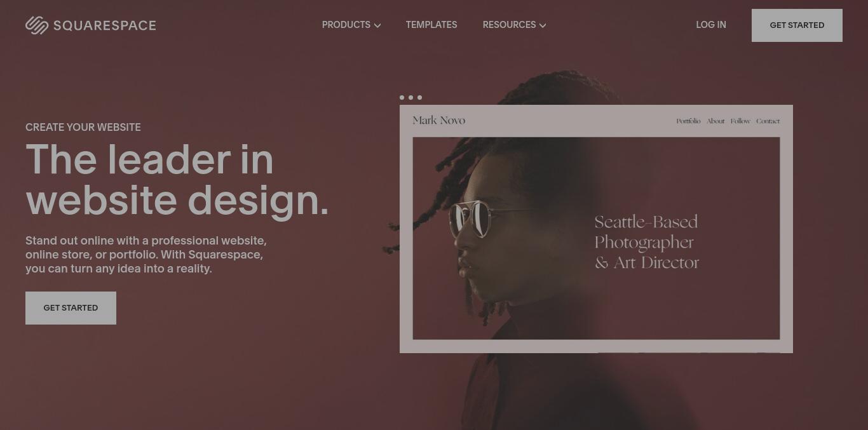Open the Resources menu

click(x=514, y=25)
